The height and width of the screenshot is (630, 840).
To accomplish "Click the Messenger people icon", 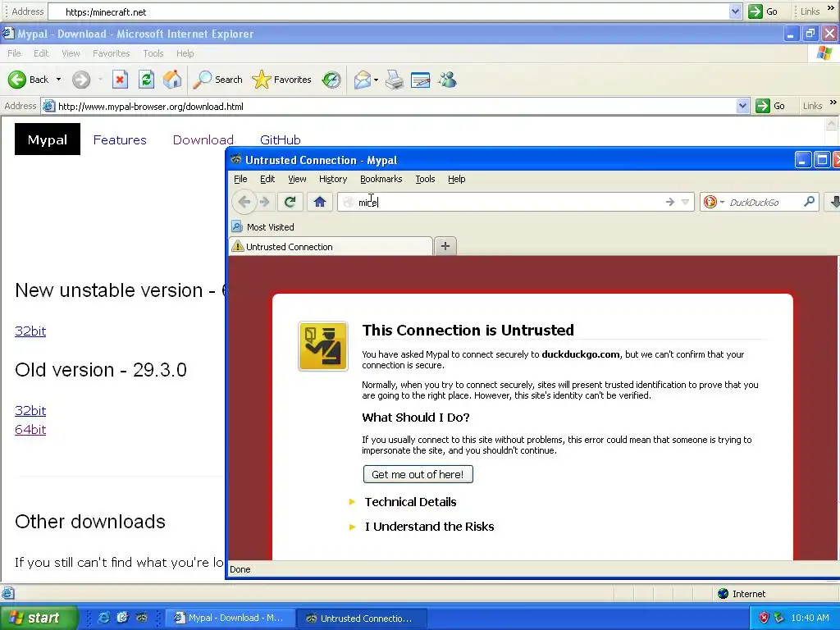I will pyautogui.click(x=447, y=80).
